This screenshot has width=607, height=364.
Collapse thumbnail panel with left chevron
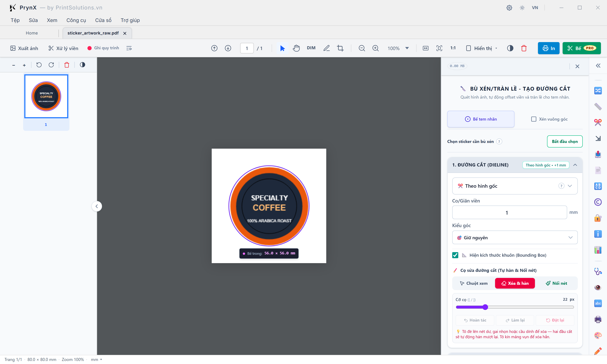coord(97,206)
